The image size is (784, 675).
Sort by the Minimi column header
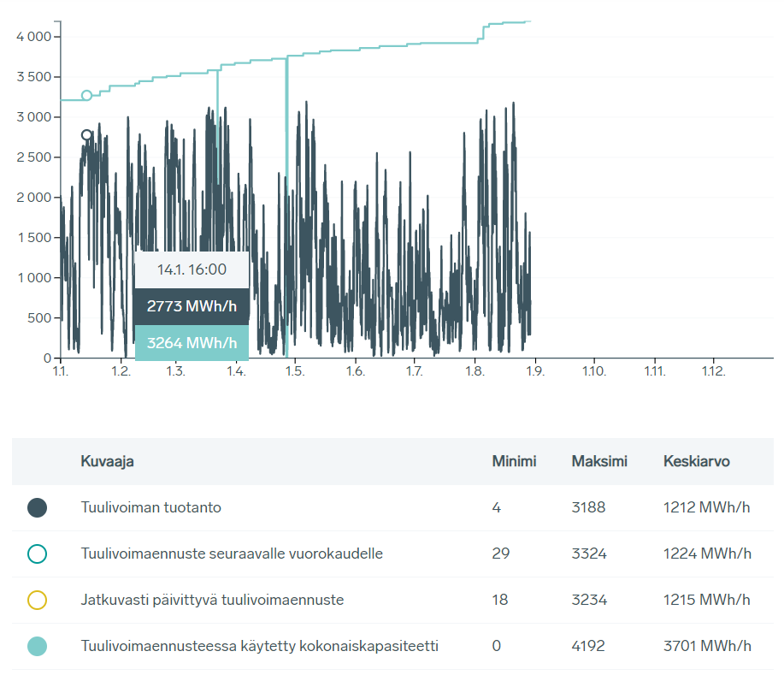pyautogui.click(x=514, y=461)
